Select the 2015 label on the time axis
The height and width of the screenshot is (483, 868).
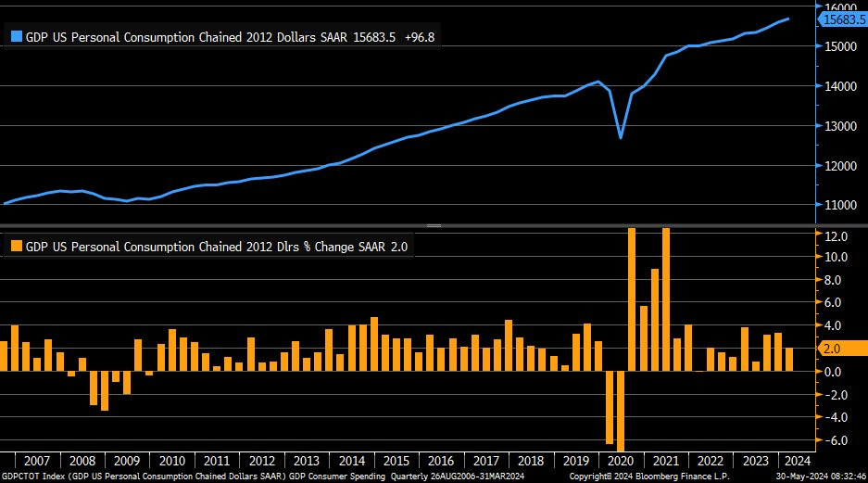pos(395,461)
